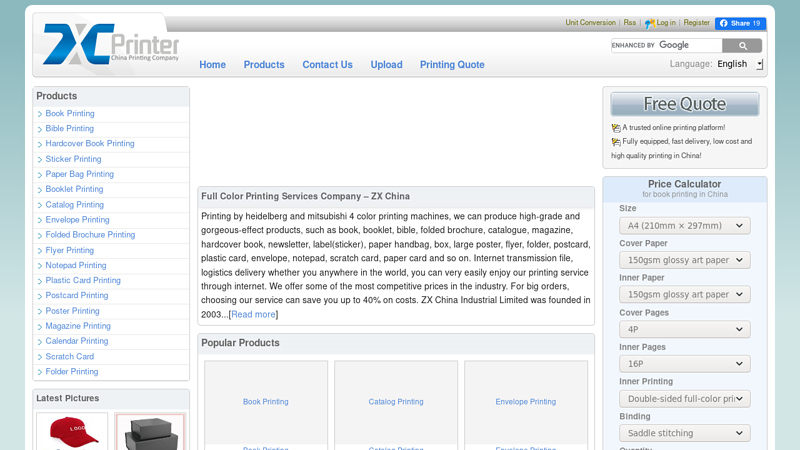Open the Inner Pages dropdown showing 16P
Screen dimensions: 800x450
coord(685,364)
